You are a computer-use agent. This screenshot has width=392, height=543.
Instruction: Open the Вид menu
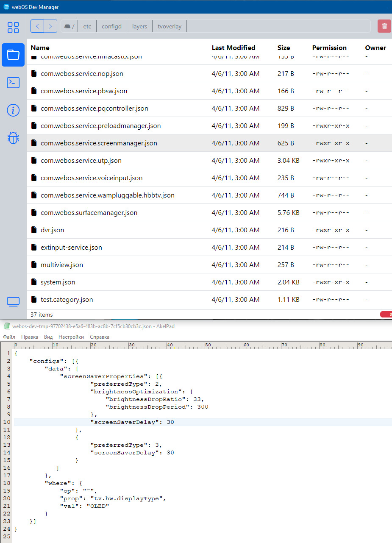click(48, 337)
